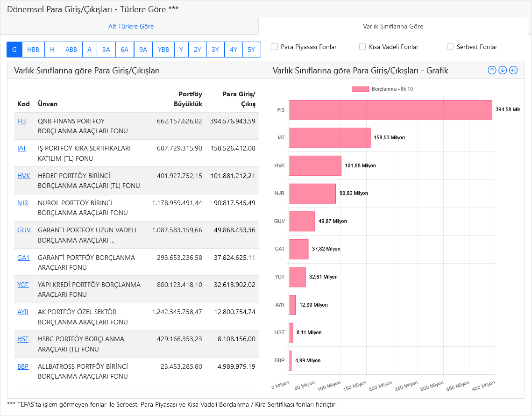
Task: Choose the ABB period button
Action: point(71,50)
